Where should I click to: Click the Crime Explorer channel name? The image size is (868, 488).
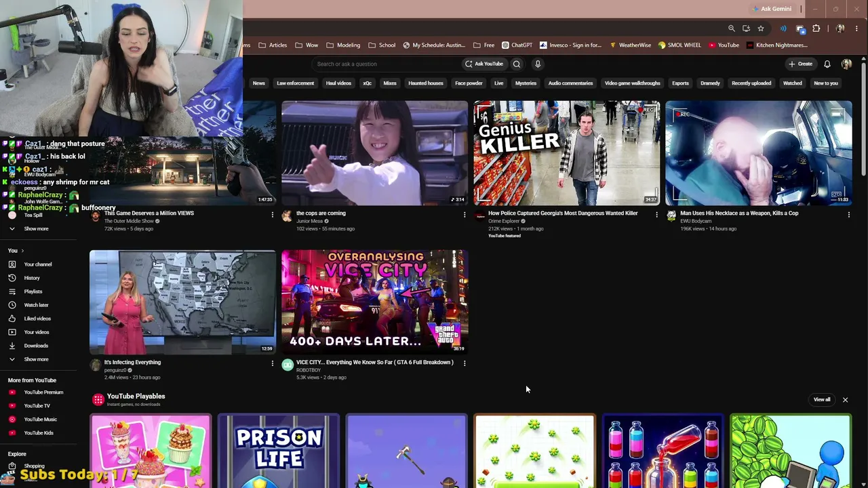[x=504, y=221]
